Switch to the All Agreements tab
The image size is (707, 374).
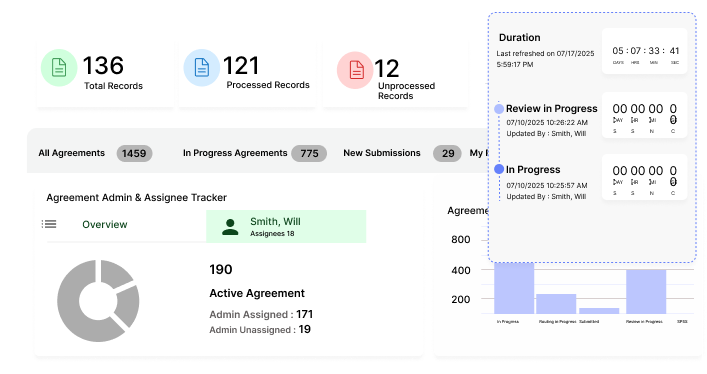coord(71,153)
